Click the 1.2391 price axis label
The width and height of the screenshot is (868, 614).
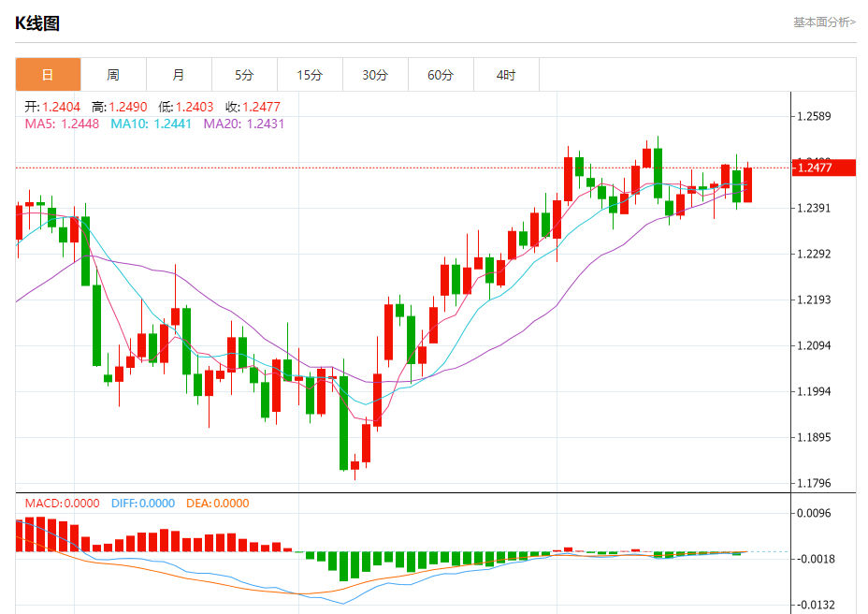pyautogui.click(x=814, y=209)
